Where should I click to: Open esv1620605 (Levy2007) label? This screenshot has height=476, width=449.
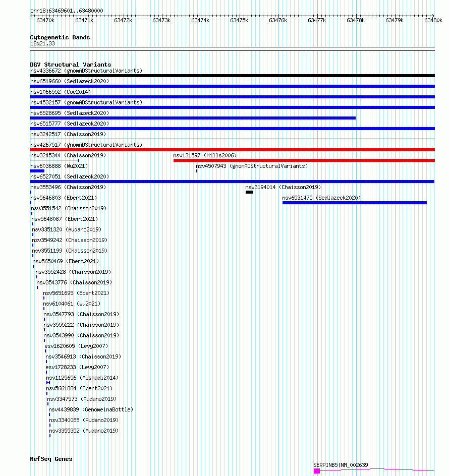(x=76, y=346)
